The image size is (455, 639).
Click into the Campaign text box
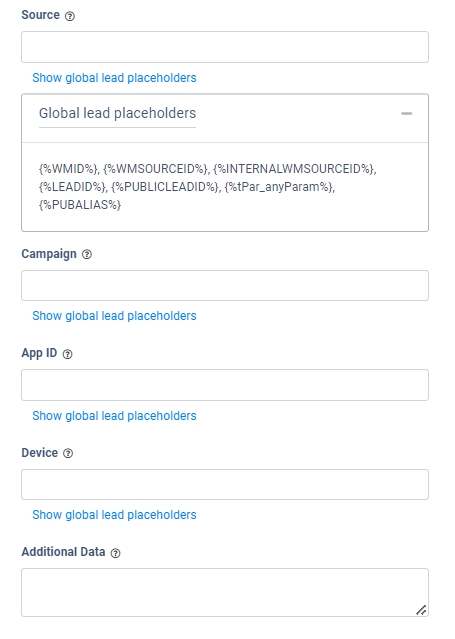[225, 286]
